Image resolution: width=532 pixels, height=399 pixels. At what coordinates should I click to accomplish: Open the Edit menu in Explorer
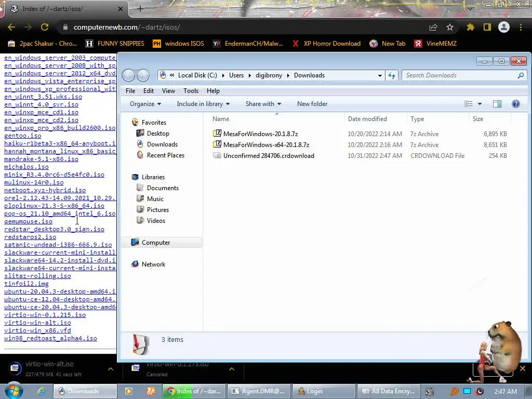point(148,91)
